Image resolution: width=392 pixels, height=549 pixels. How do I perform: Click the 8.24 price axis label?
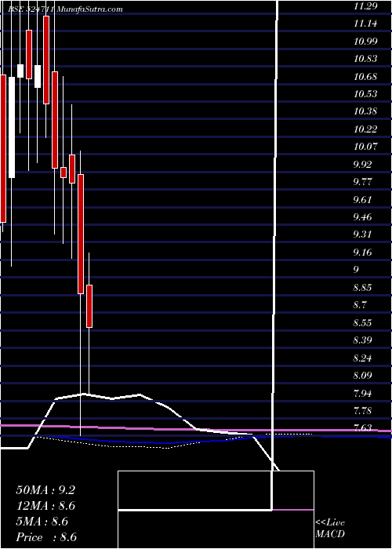point(363,358)
